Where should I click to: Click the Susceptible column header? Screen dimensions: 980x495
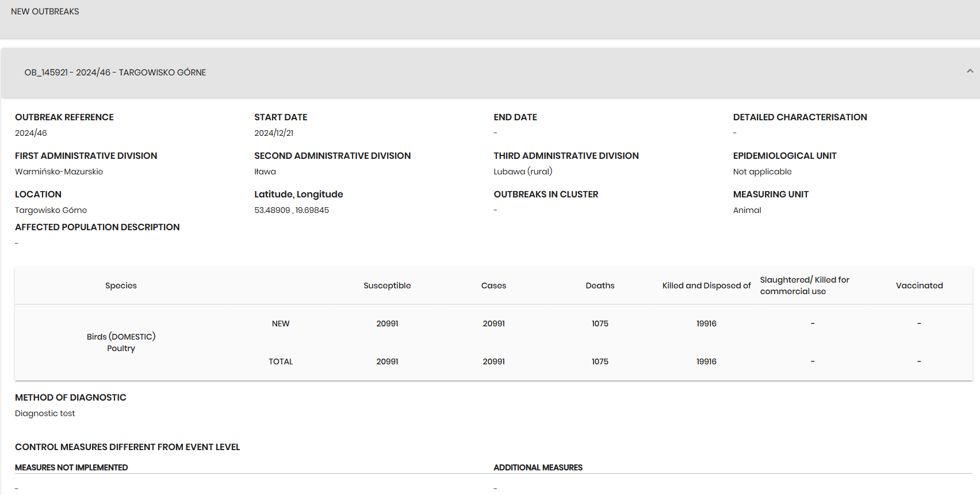pos(387,285)
